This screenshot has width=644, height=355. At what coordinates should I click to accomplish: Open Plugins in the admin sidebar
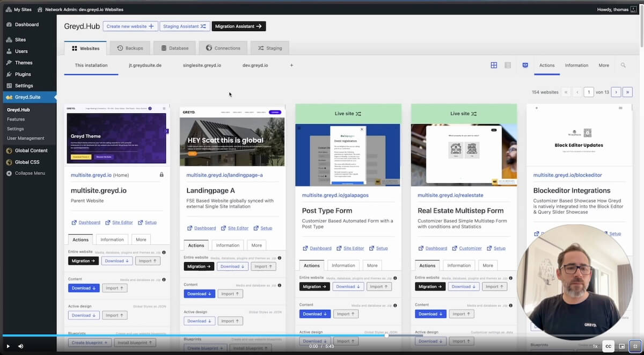pyautogui.click(x=23, y=74)
